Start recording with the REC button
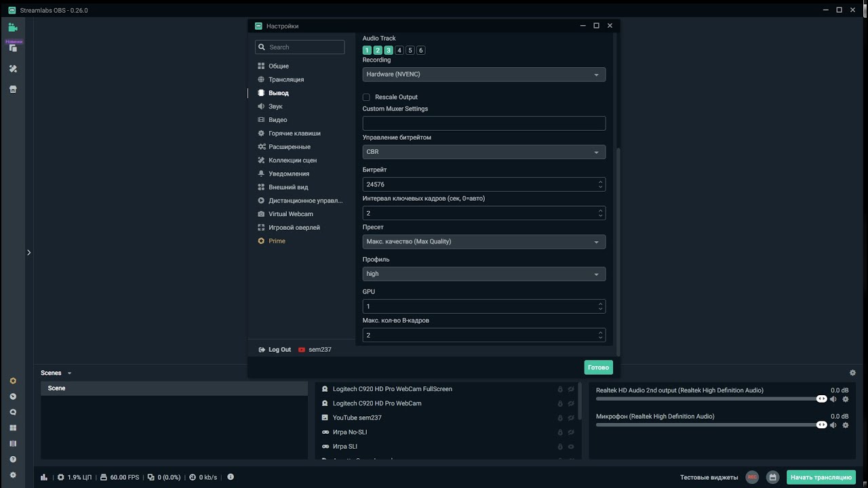 [752, 477]
